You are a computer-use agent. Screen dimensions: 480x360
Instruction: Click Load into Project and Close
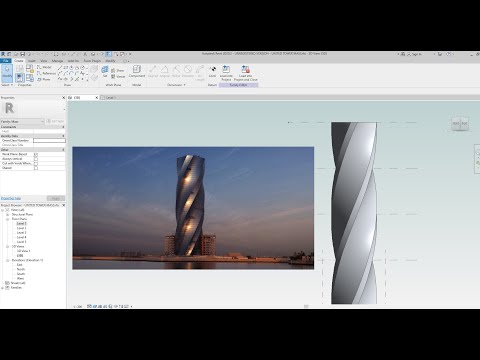246,73
